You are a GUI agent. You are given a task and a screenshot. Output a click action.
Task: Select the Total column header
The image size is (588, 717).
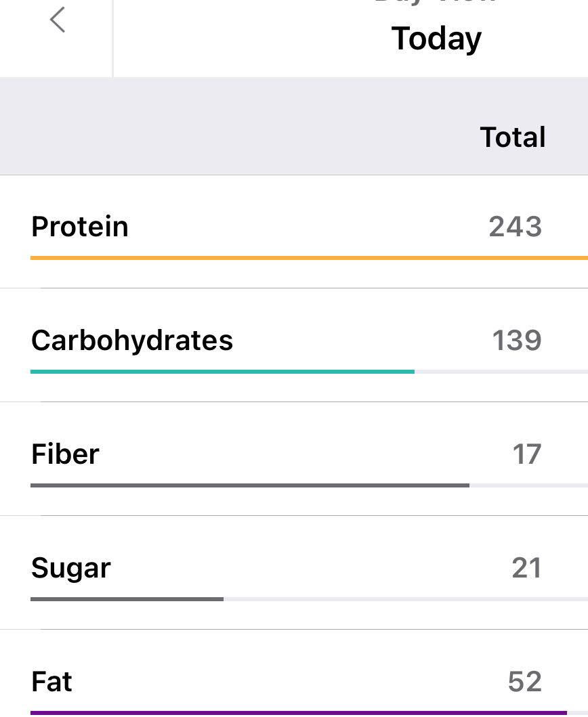[512, 137]
